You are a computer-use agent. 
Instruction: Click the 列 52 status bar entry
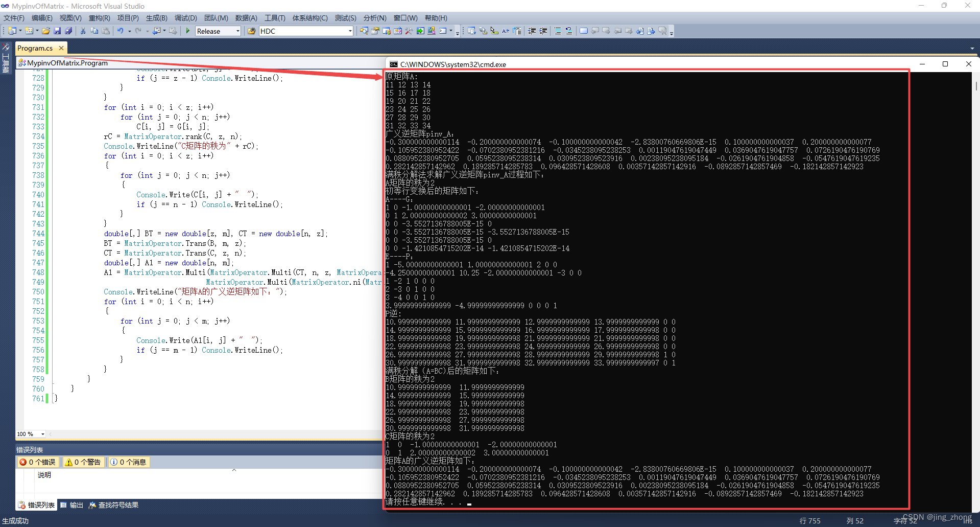point(855,521)
